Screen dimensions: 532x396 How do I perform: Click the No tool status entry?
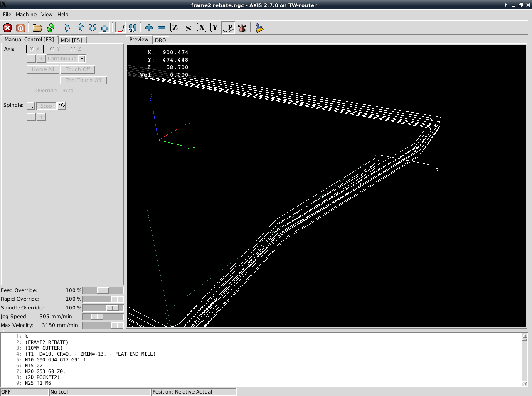[100, 392]
